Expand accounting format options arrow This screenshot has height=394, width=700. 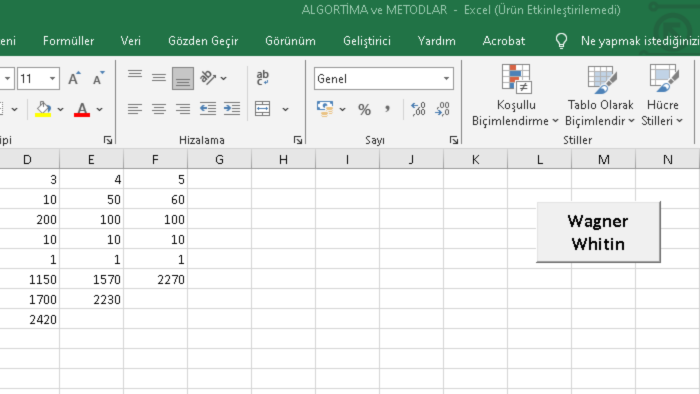342,109
